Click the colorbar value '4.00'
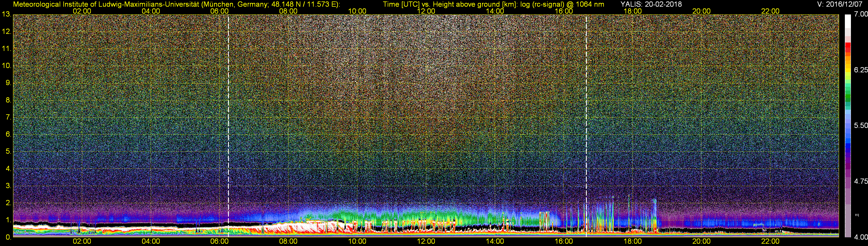The width and height of the screenshot is (868, 246). tap(860, 237)
